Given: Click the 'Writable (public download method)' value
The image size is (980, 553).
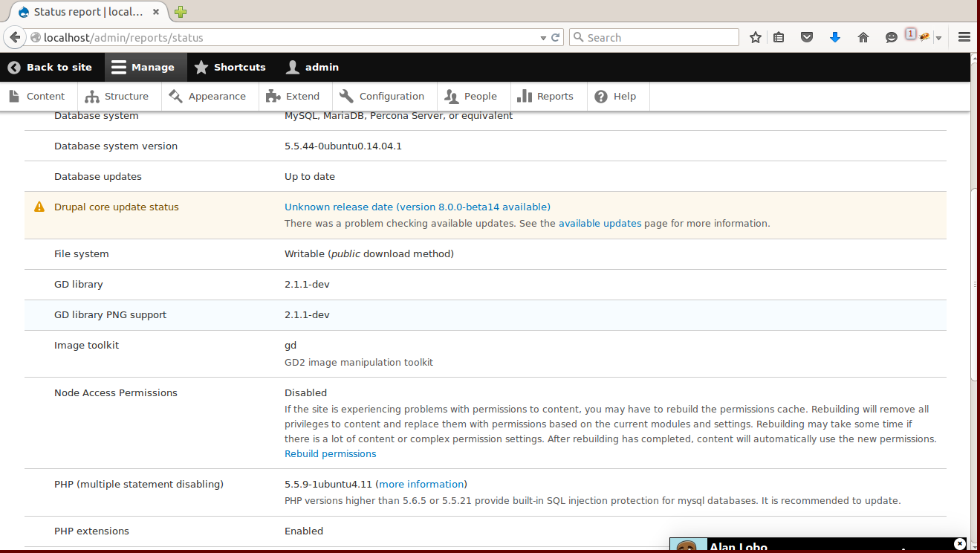Looking at the screenshot, I should click(x=369, y=254).
